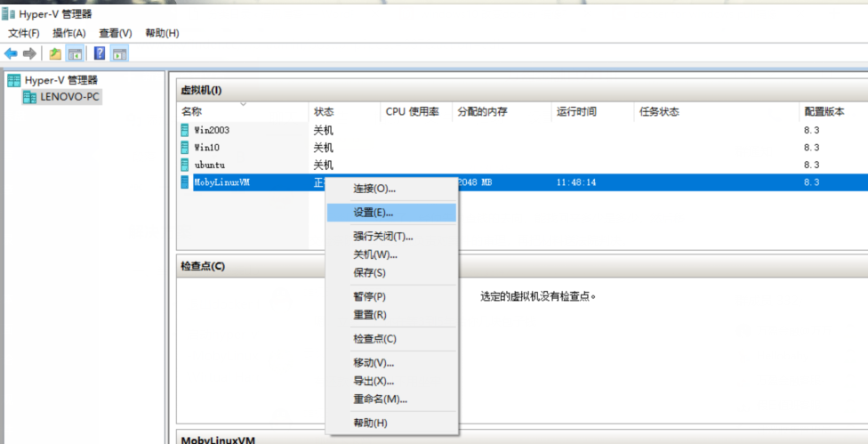Select 关机(W)... from context menu
Screen dimensions: 868x444
391,254
